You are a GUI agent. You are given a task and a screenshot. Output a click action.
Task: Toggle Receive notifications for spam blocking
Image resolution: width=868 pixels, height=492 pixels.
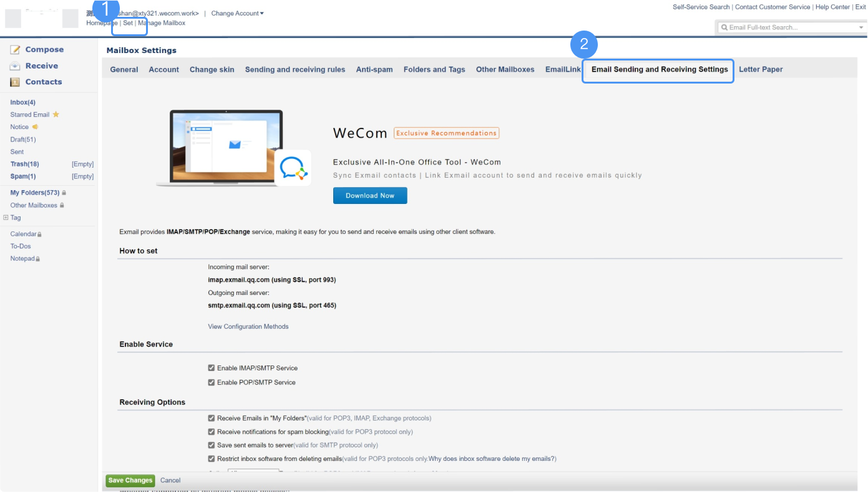[212, 432]
